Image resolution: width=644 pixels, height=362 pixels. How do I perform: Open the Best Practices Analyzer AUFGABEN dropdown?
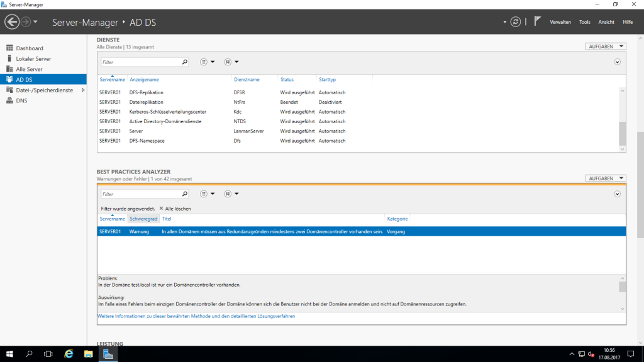606,178
